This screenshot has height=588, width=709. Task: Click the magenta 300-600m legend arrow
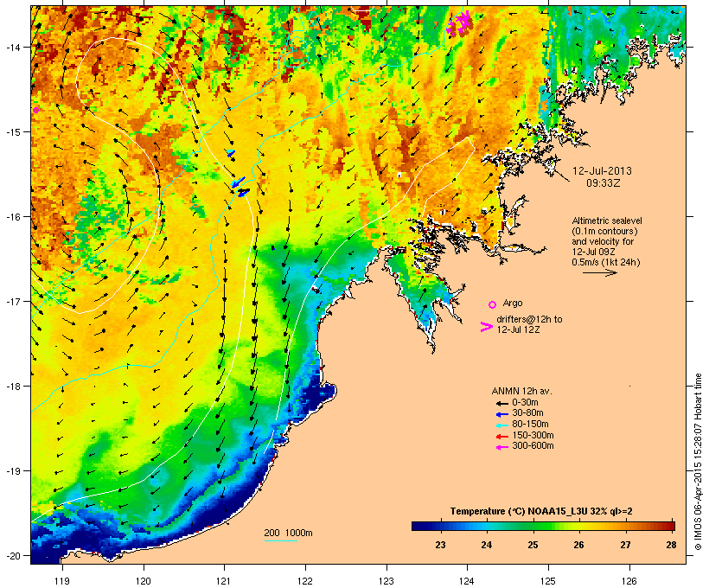(x=501, y=447)
